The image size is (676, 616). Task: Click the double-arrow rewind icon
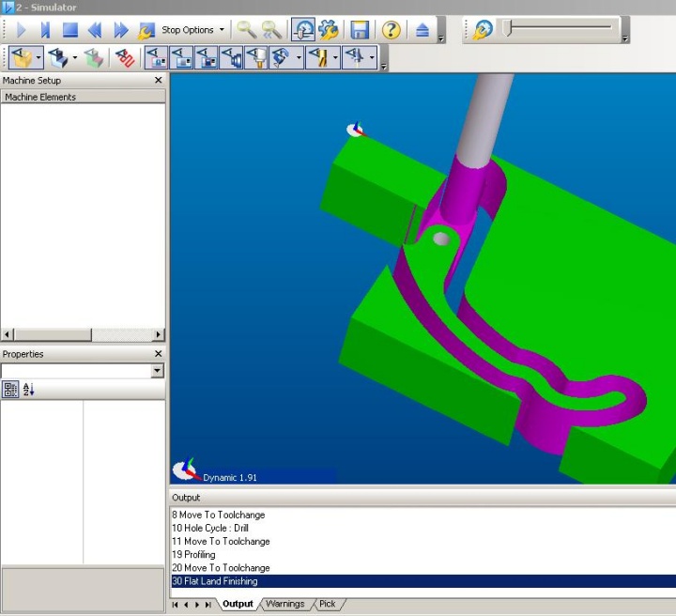pos(95,30)
